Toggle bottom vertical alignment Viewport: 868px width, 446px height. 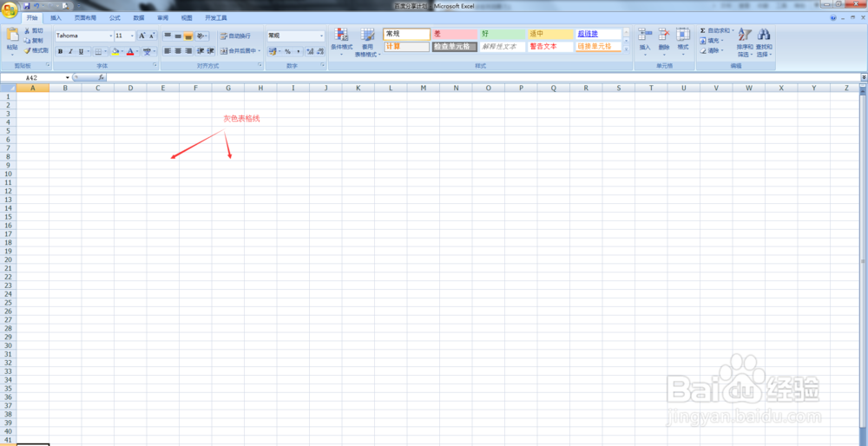(x=188, y=36)
